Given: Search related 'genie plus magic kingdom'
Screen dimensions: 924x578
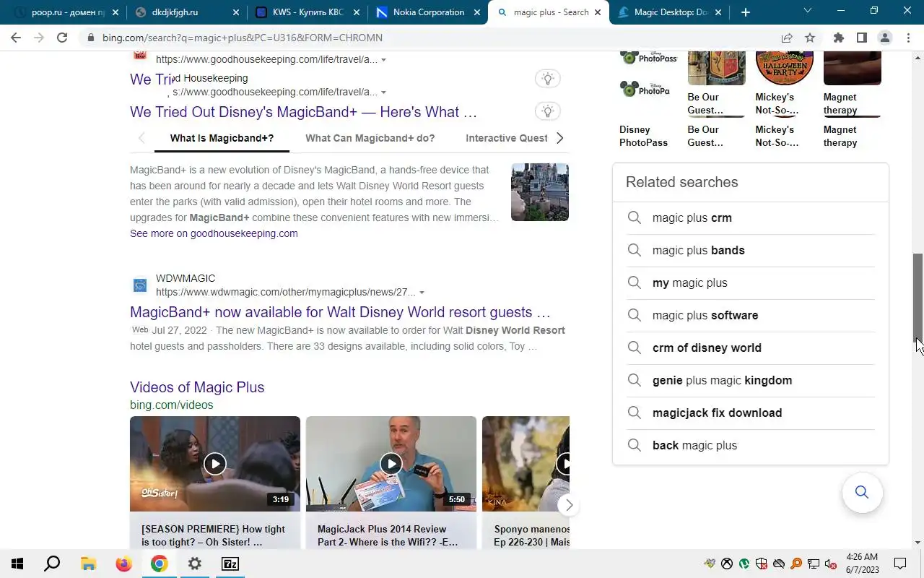Looking at the screenshot, I should [x=751, y=380].
